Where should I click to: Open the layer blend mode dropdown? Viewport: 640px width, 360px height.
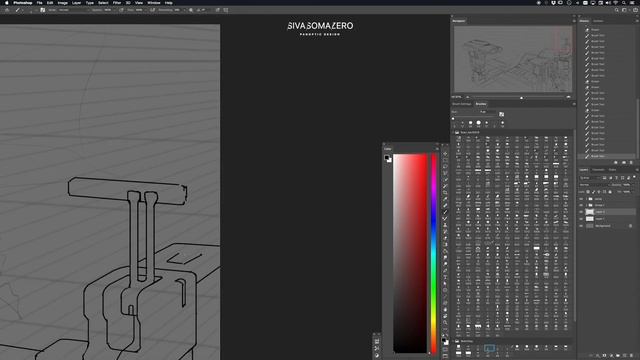pyautogui.click(x=594, y=184)
